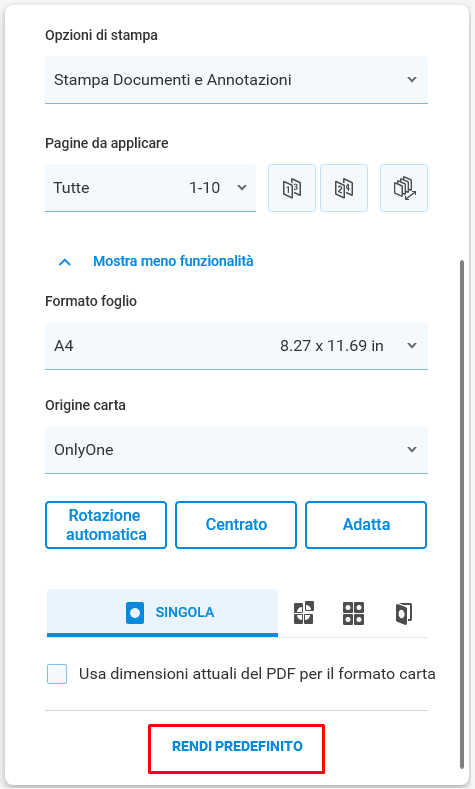Open the A4 Formato foglio dropdown
The image size is (475, 789).
pos(236,346)
